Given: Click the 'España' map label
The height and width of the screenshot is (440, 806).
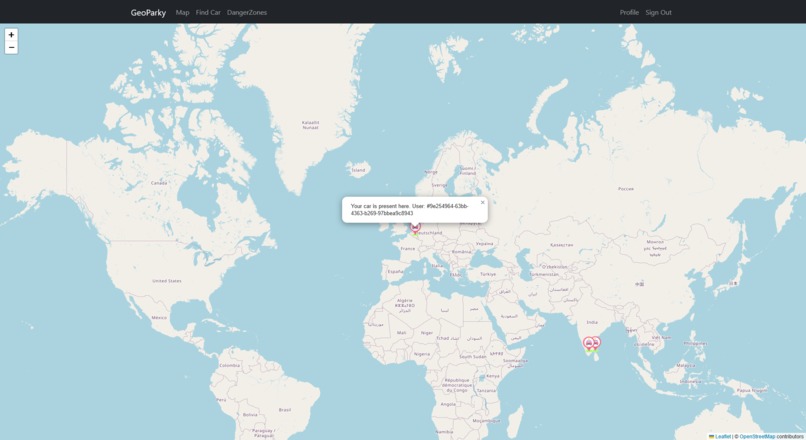Looking at the screenshot, I should click(395, 271).
